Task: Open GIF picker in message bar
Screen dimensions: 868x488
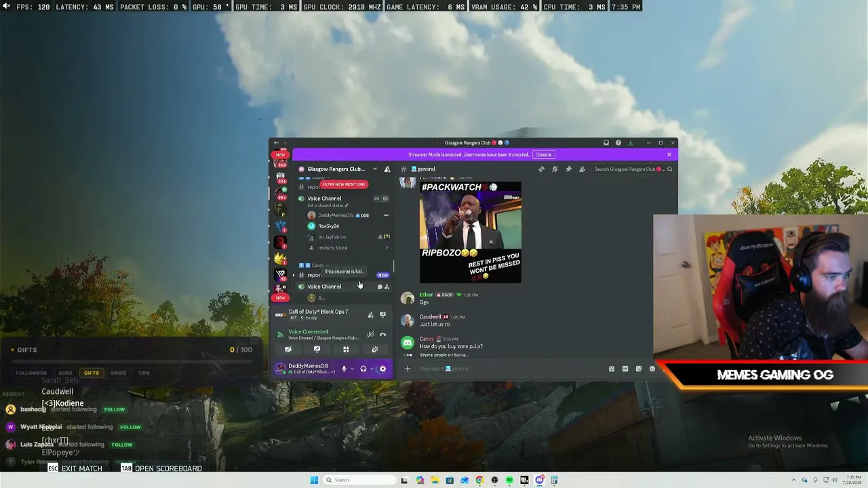Action: tap(625, 369)
